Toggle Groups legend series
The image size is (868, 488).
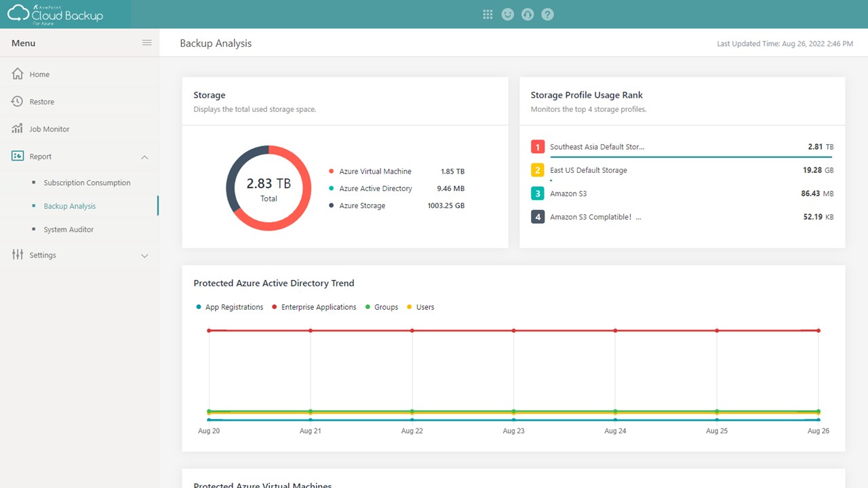click(382, 307)
